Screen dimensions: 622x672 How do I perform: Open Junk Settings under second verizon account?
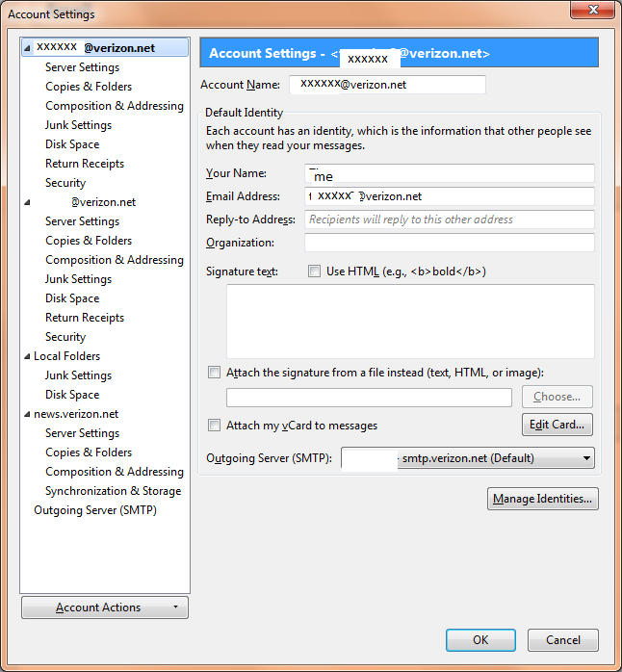[x=78, y=279]
